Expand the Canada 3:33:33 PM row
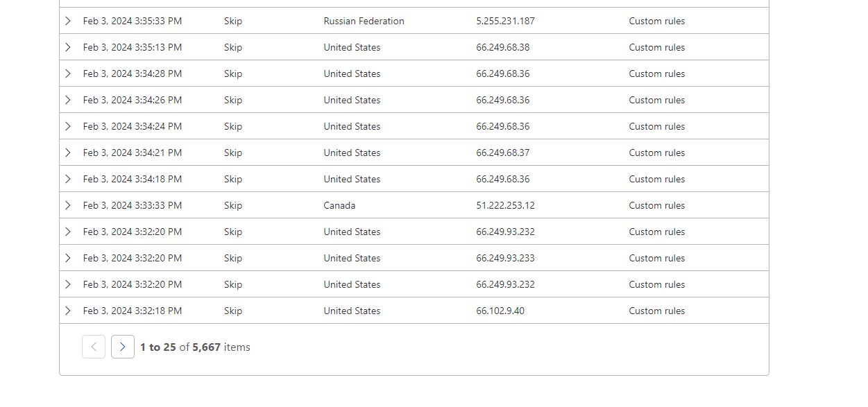868x407 pixels. point(68,205)
